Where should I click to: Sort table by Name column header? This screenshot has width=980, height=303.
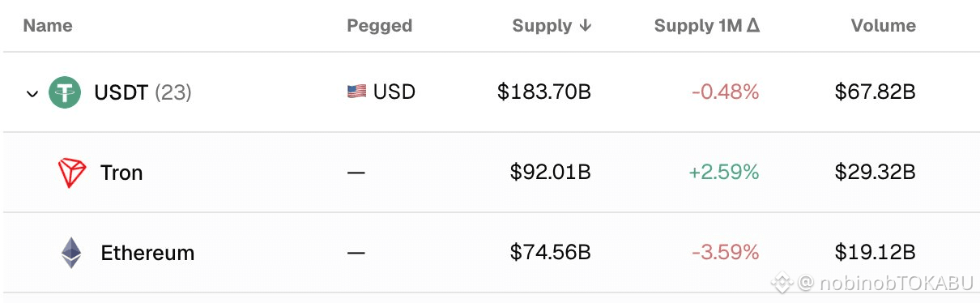tap(48, 26)
